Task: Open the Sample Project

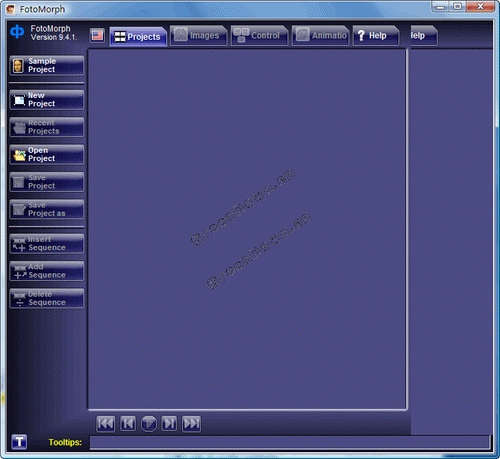Action: point(47,65)
